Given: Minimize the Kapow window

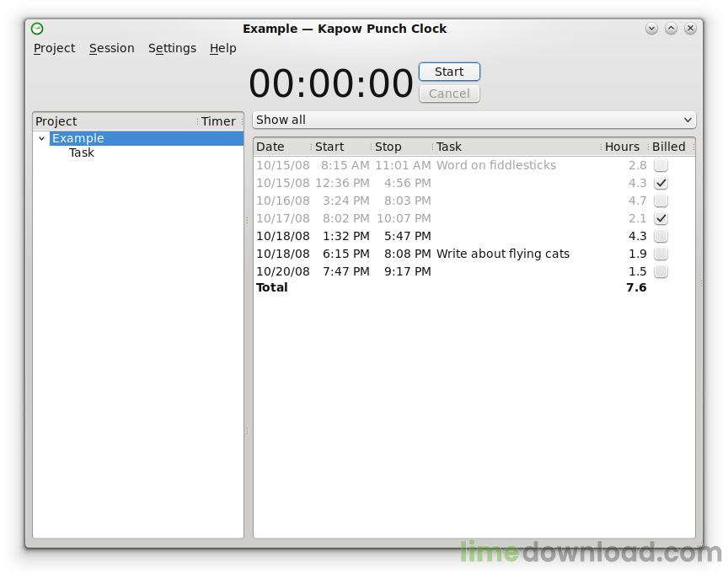Looking at the screenshot, I should pos(651,29).
